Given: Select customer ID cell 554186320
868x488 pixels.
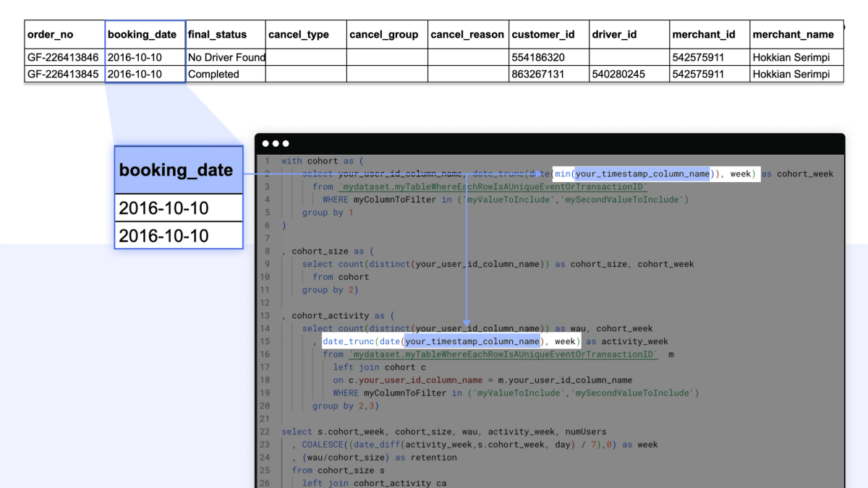Looking at the screenshot, I should coord(537,57).
